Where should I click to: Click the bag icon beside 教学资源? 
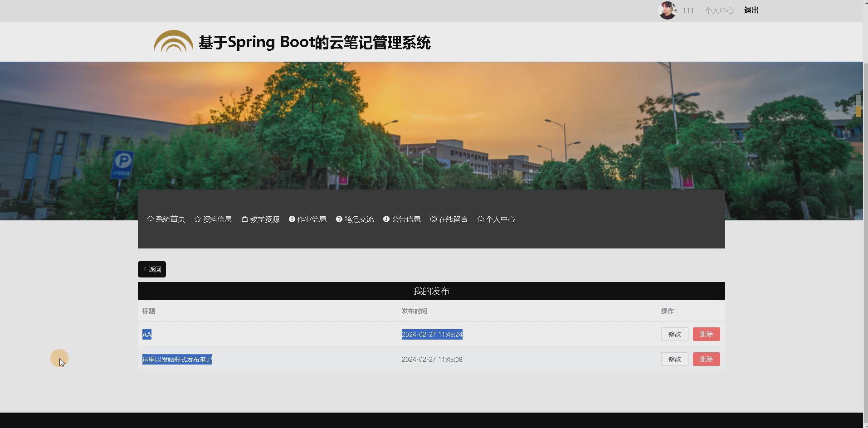click(245, 219)
